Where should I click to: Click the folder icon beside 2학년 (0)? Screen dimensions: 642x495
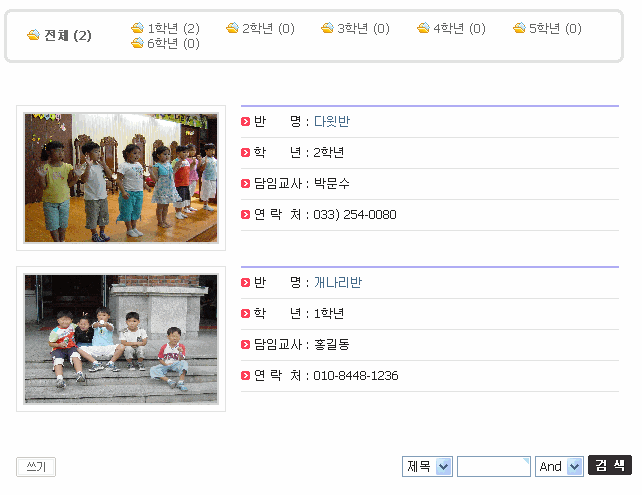coord(232,28)
